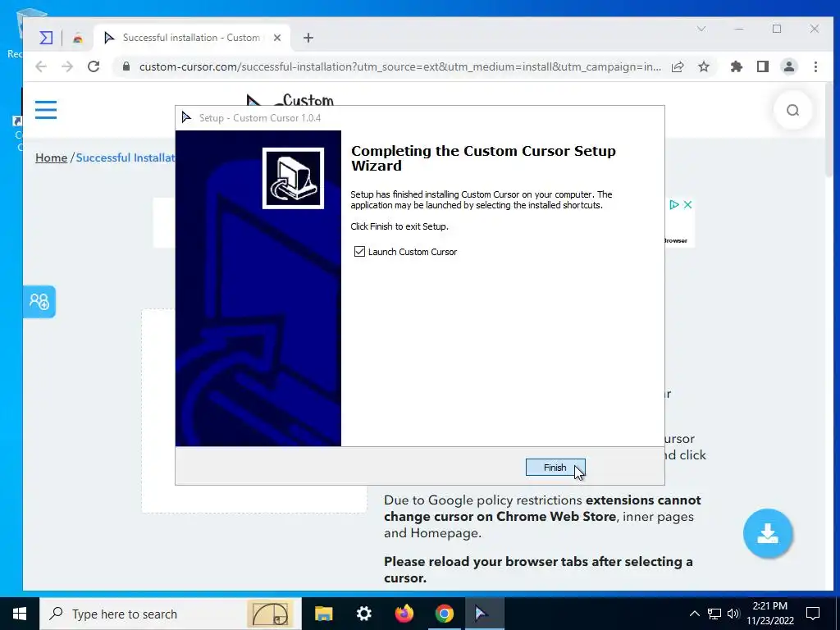Open the notification center icon
This screenshot has height=630, width=840.
813,614
